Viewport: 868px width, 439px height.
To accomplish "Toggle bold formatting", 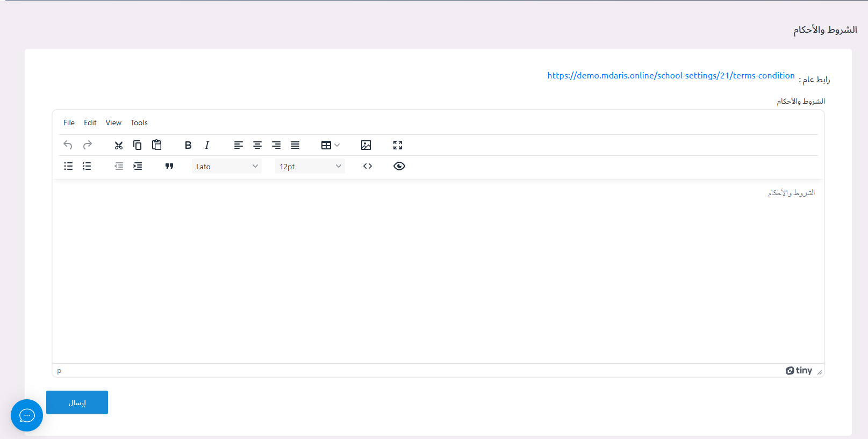I will [x=188, y=145].
